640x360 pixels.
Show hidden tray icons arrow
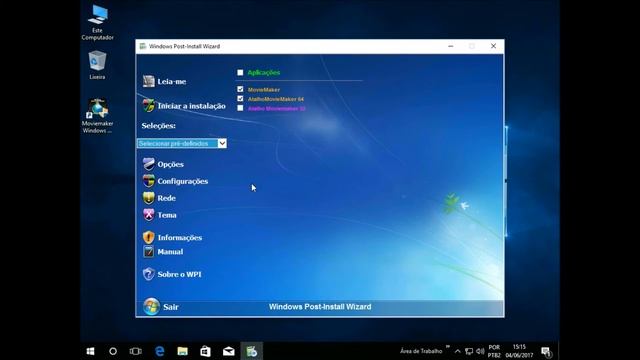[458, 351]
